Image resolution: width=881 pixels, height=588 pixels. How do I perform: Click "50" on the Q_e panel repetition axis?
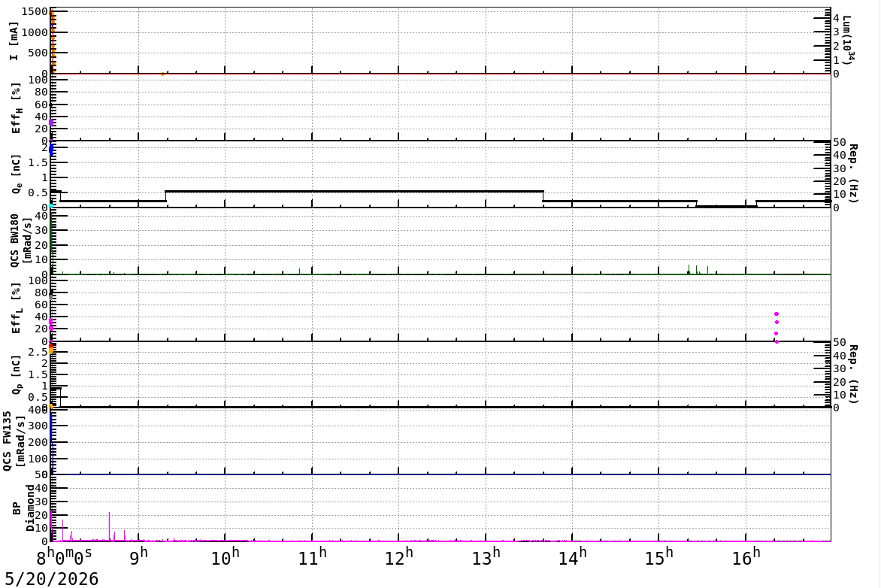pyautogui.click(x=840, y=142)
